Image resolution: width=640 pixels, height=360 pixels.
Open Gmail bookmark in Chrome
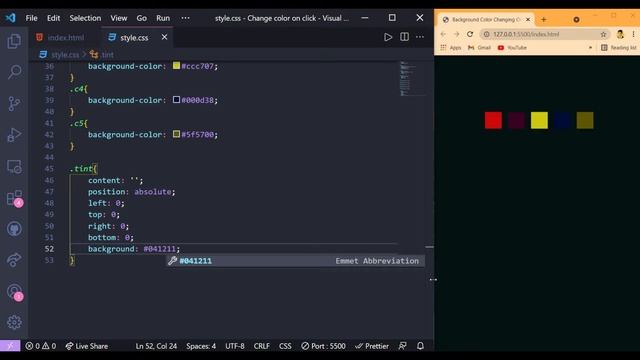coord(479,48)
